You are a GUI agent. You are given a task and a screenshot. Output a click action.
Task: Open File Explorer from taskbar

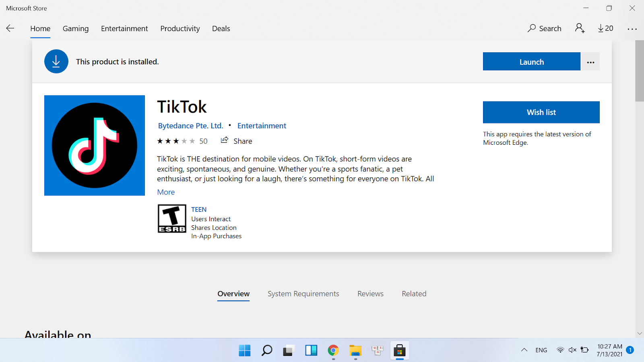point(355,350)
